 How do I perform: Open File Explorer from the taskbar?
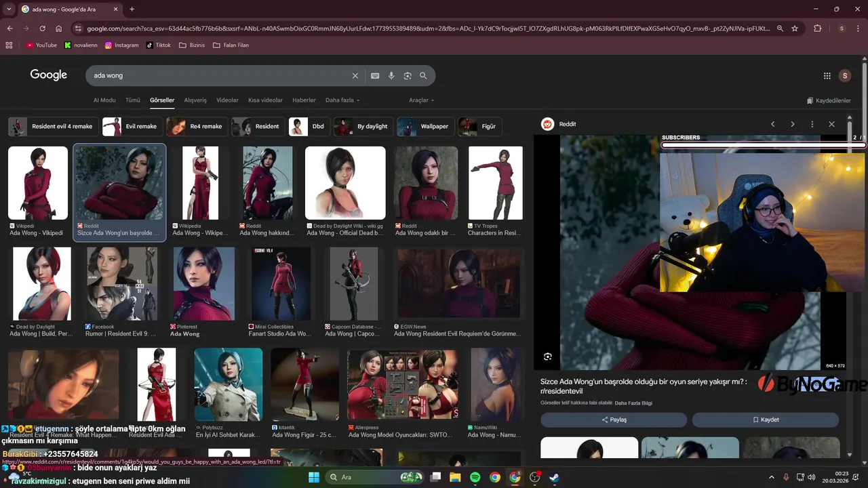tap(455, 477)
